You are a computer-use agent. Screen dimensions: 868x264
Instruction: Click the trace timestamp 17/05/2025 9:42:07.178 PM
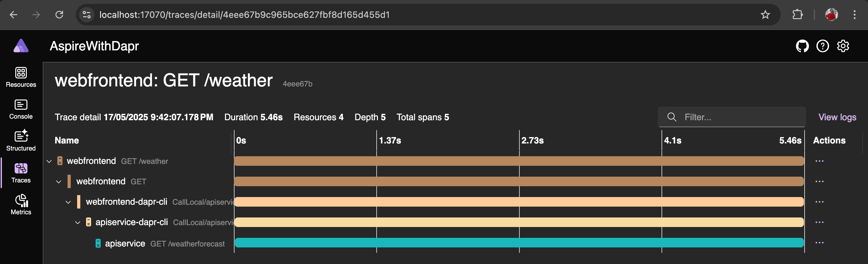(158, 117)
